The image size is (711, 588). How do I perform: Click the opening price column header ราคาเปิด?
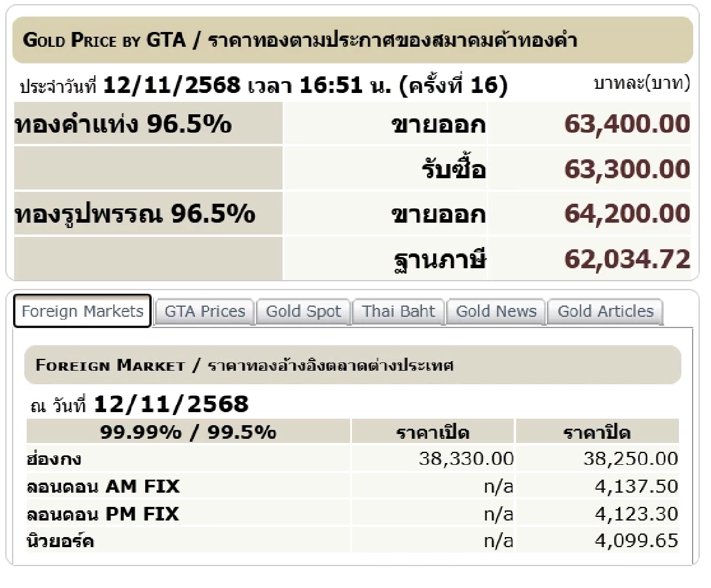point(432,432)
